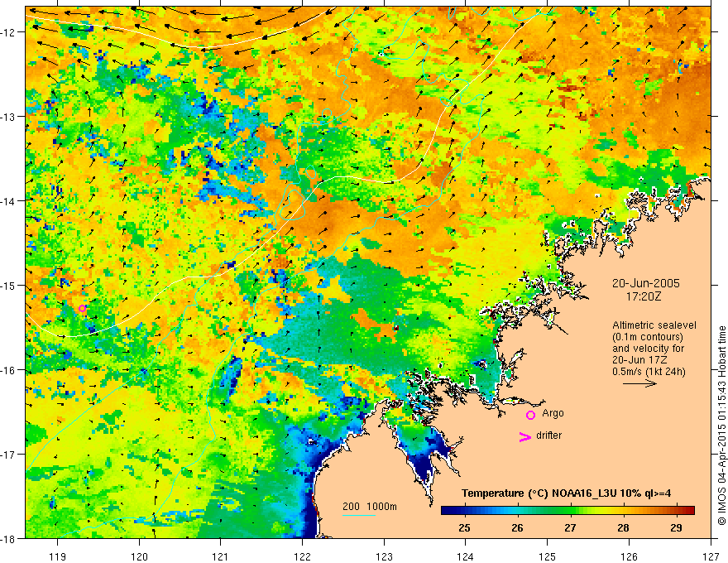Click the Temperature NOAA16_L3U colorbar title
The height and width of the screenshot is (563, 728).
pyautogui.click(x=567, y=493)
